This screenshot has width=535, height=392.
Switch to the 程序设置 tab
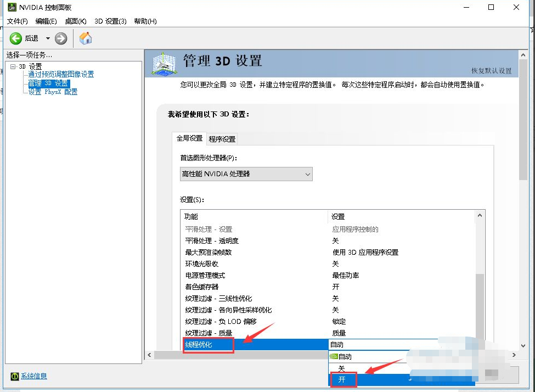coord(222,139)
